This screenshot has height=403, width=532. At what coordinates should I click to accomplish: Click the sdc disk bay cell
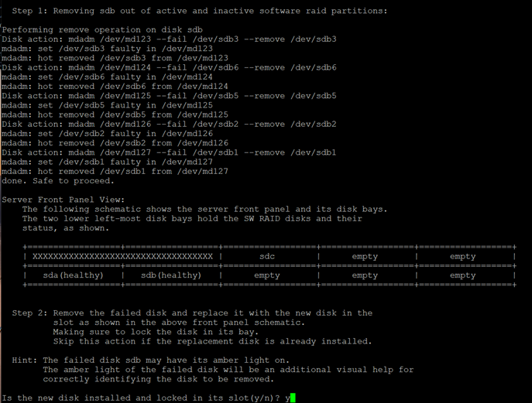click(266, 256)
